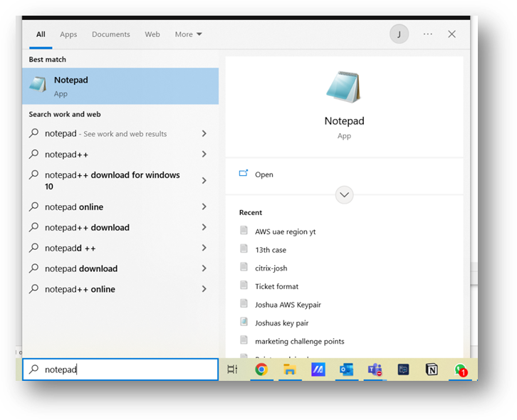Choose notepad++ download for windows 10 suggestion
This screenshot has height=420, width=517.
(120, 180)
